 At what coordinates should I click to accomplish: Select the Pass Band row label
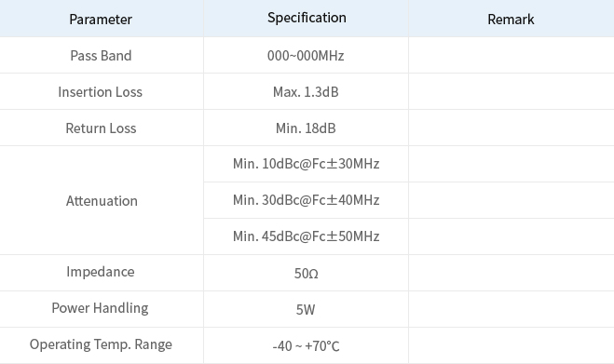[x=101, y=56]
